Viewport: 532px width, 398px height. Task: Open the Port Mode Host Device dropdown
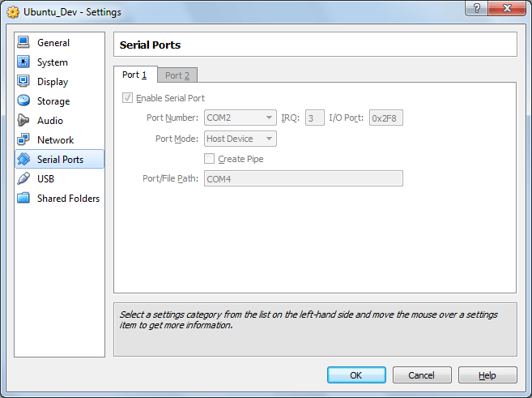(x=240, y=139)
